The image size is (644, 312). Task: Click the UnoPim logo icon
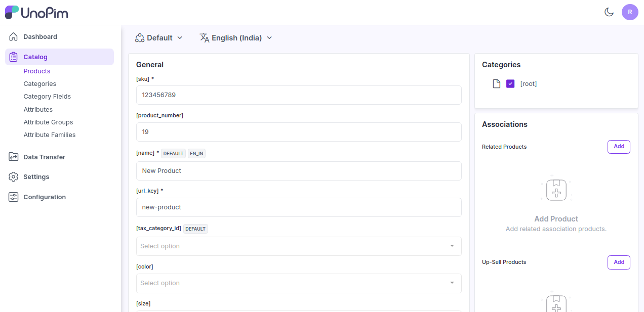[12, 13]
